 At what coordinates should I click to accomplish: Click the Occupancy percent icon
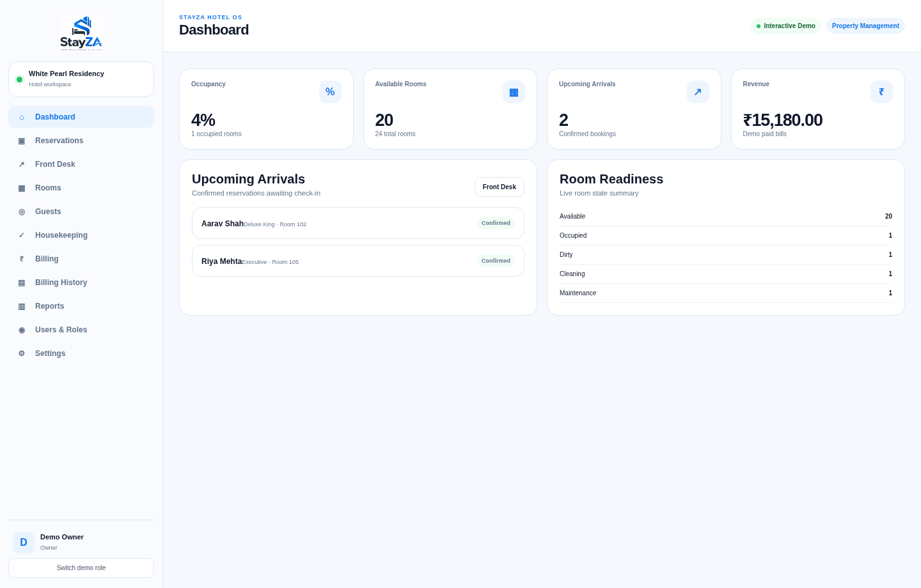tap(330, 91)
